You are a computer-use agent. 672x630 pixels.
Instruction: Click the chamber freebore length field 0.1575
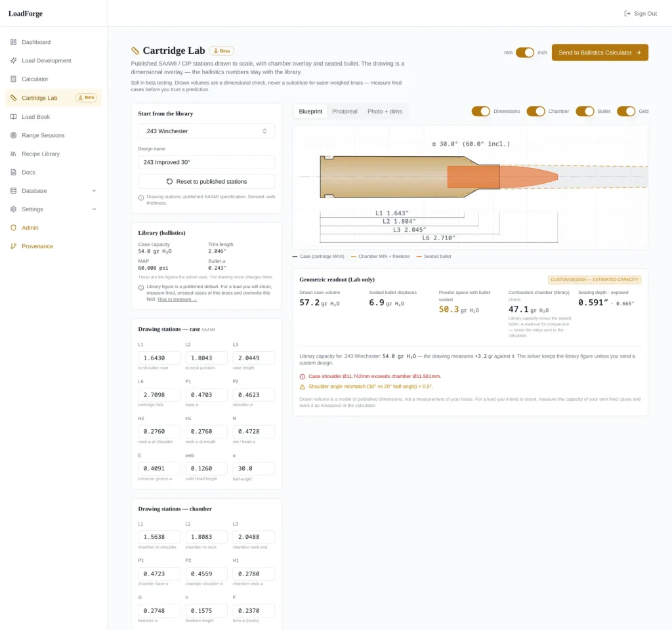[206, 611]
